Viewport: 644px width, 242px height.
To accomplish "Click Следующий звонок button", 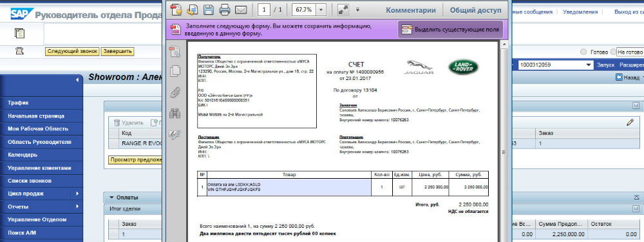I will (x=72, y=52).
